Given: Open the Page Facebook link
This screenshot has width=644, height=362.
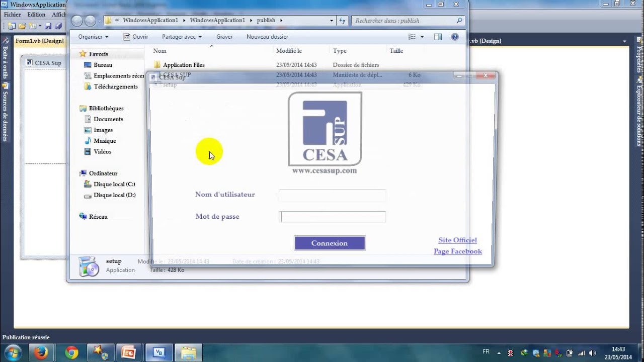Looking at the screenshot, I should pos(458,251).
